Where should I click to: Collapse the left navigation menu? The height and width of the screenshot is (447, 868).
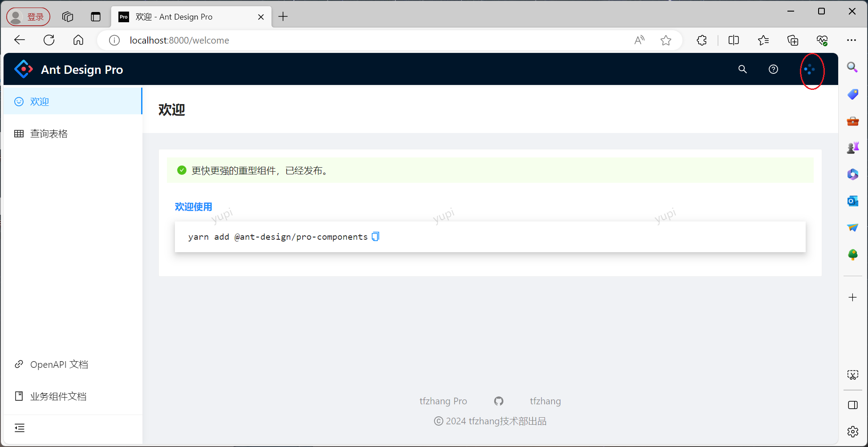click(20, 427)
